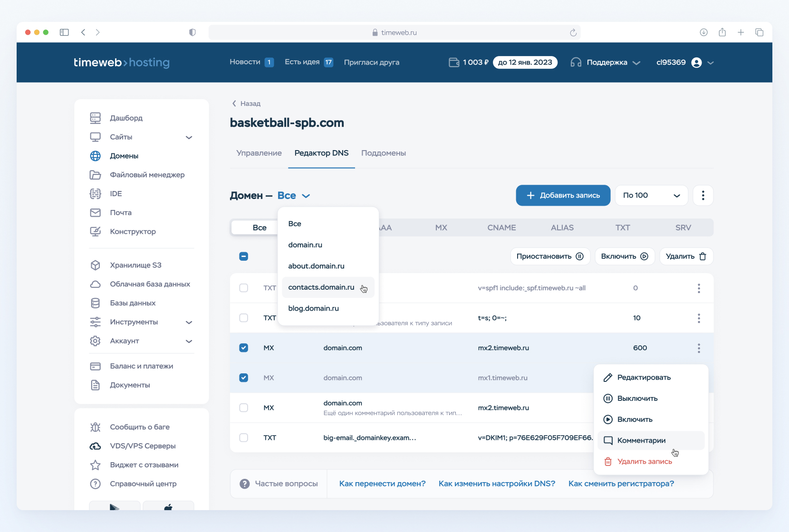Viewport: 789px width, 532px height.
Task: Open Базы данных cylinder icon
Action: pyautogui.click(x=96, y=303)
